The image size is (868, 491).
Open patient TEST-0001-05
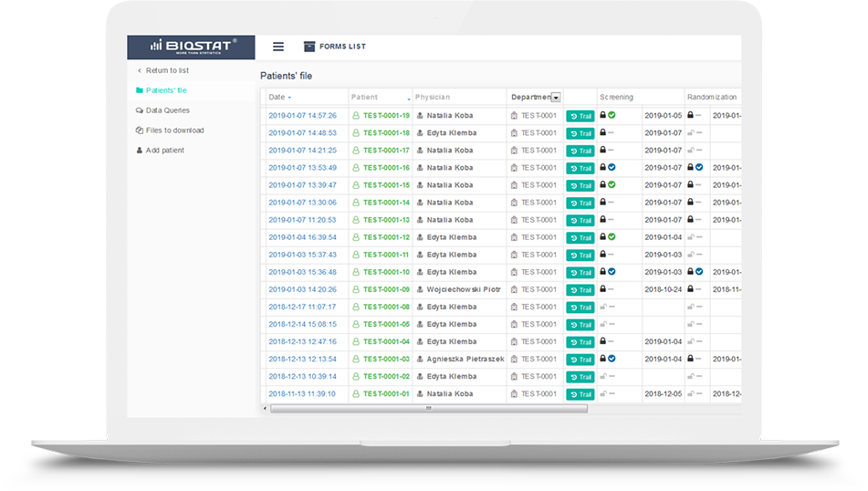pyautogui.click(x=386, y=324)
